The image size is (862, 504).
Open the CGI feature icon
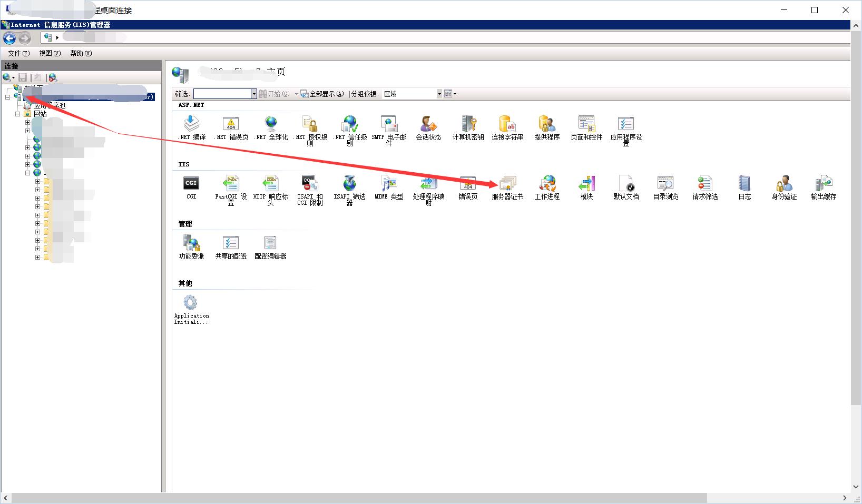click(191, 184)
